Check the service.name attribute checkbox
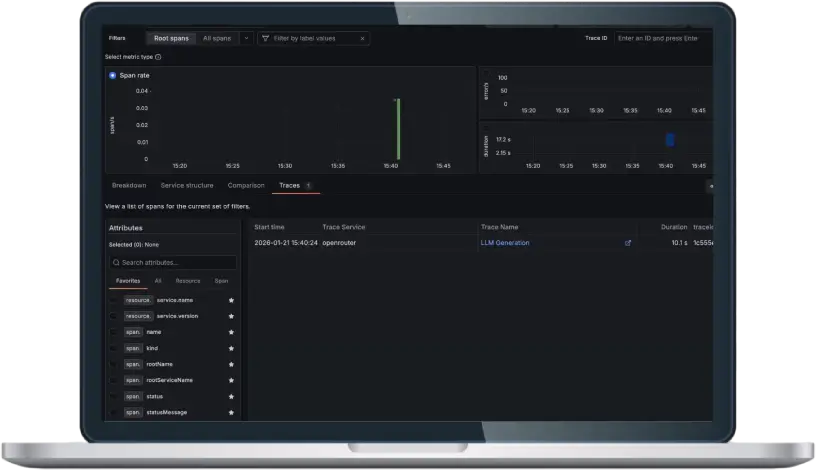Viewport: 816px width, 470px height. point(113,300)
